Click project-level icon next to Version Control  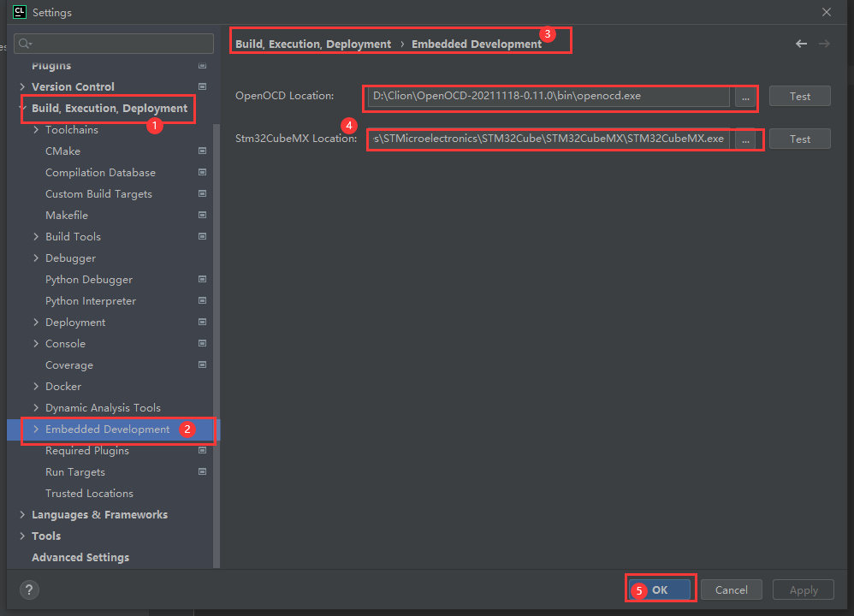[202, 86]
